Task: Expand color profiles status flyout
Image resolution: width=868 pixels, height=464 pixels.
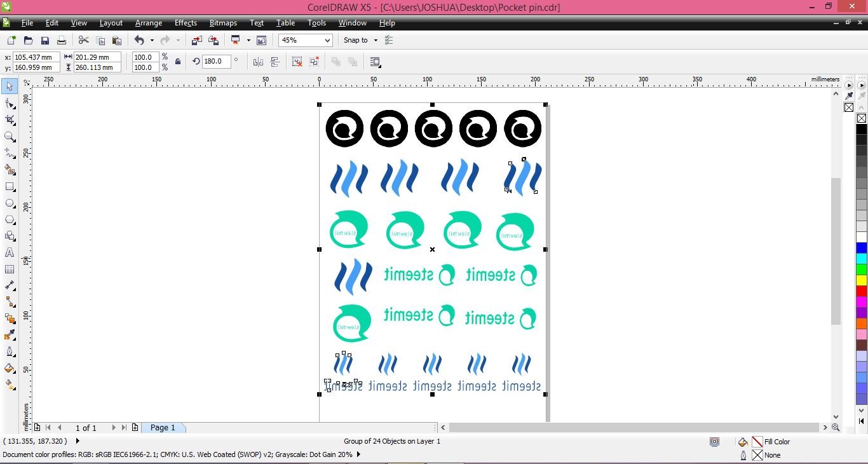Action: (359, 454)
